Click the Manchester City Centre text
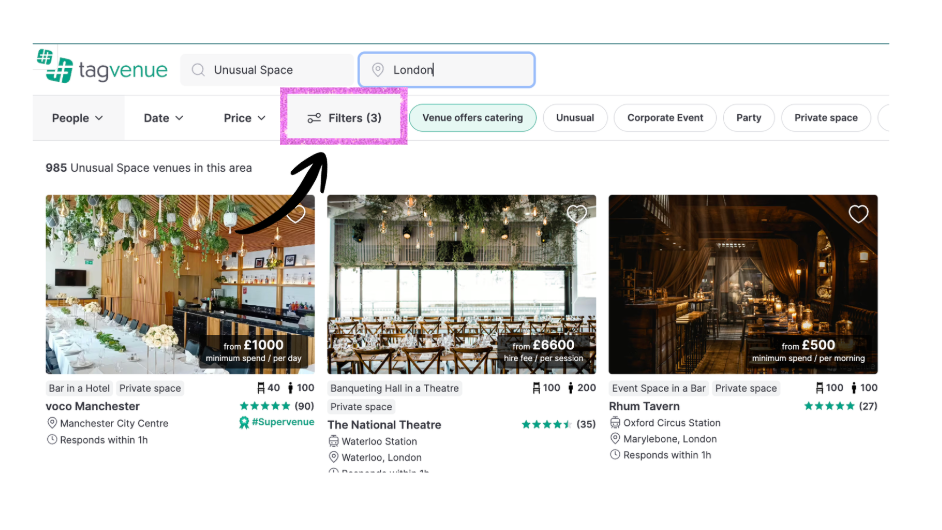Image resolution: width=942 pixels, height=530 pixels. click(x=114, y=423)
